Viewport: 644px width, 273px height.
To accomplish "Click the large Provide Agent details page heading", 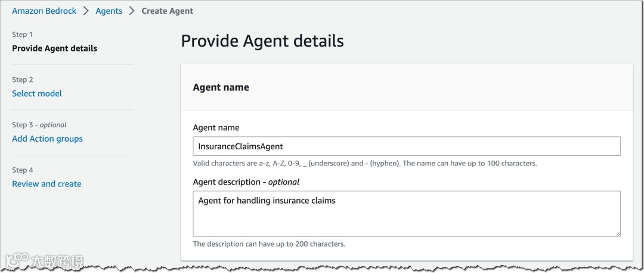I will tap(262, 41).
